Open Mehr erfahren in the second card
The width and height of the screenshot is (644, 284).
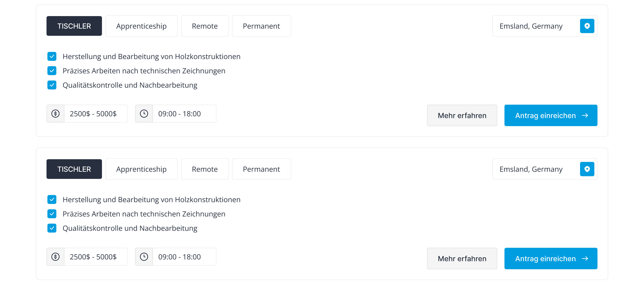pyautogui.click(x=462, y=259)
